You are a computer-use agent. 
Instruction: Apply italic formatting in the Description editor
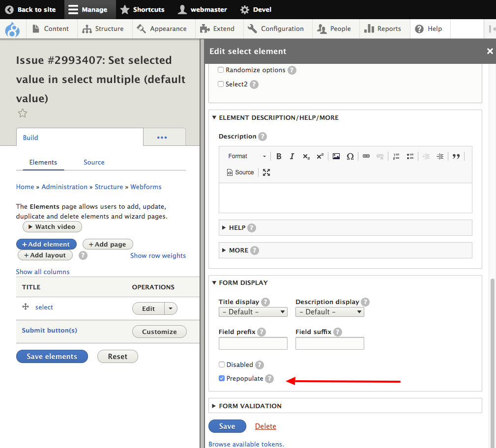(x=292, y=156)
